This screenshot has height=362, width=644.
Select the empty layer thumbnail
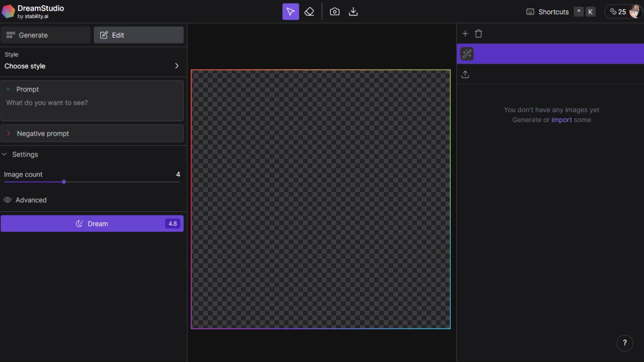point(467,54)
